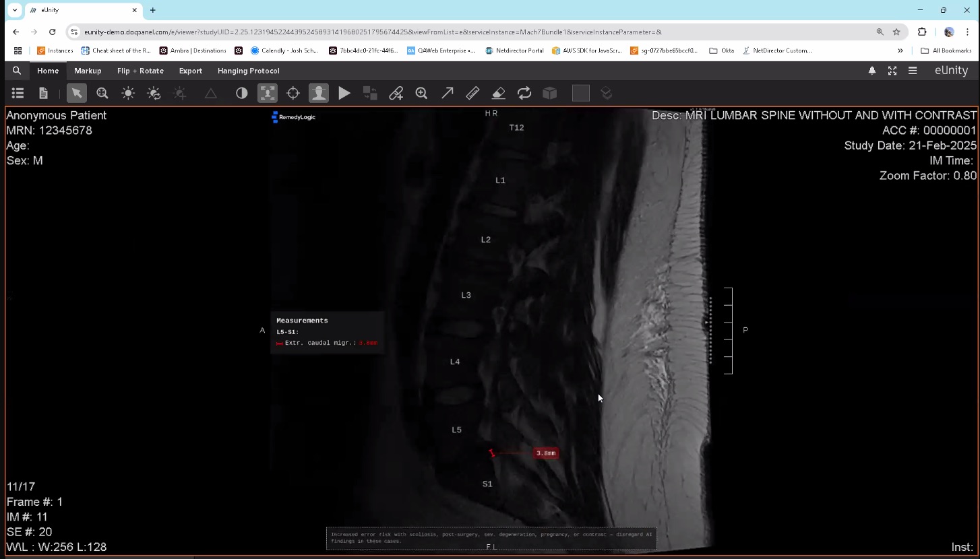The image size is (980, 559).
Task: Activate the crosshair localizer tool
Action: tap(293, 94)
